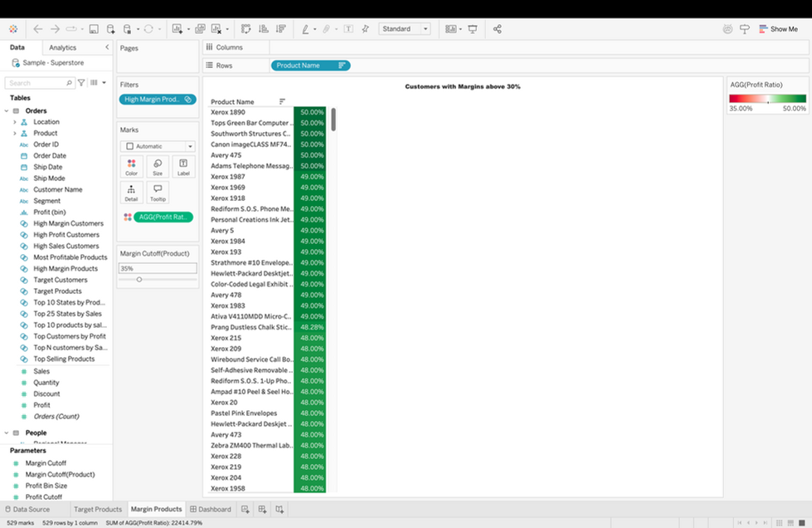This screenshot has height=528, width=812.
Task: Click the Color button in the Marks card
Action: pyautogui.click(x=132, y=167)
